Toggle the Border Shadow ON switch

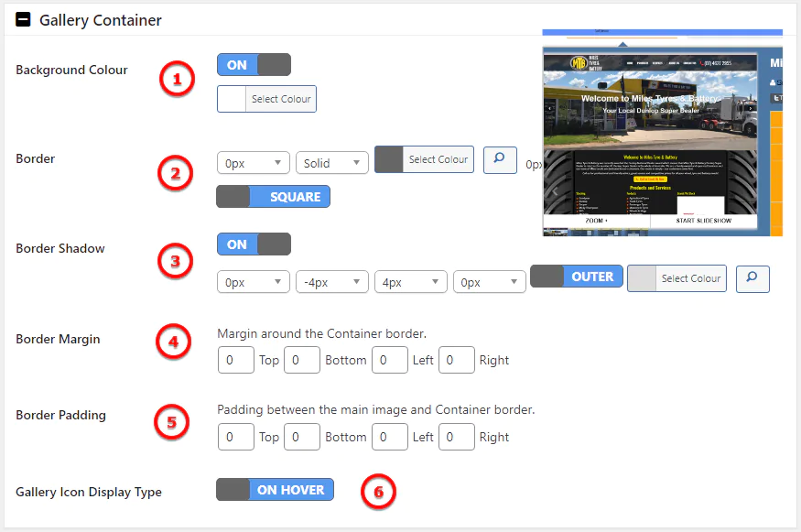pos(254,244)
